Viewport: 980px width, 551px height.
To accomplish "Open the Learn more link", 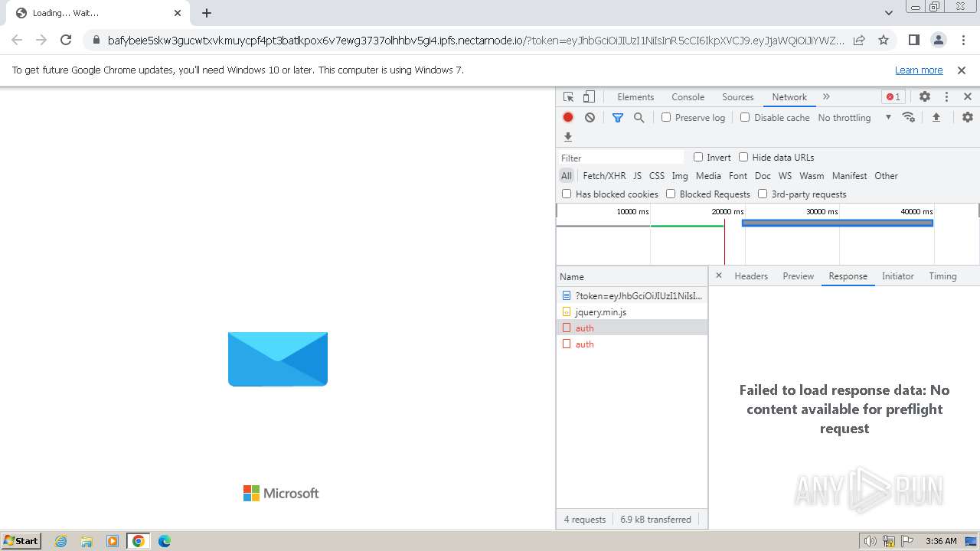I will (x=919, y=70).
